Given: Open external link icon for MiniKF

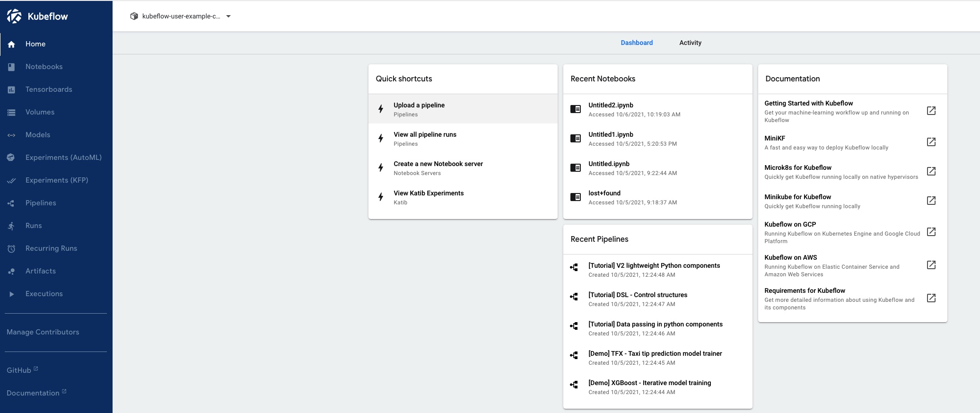Looking at the screenshot, I should pos(931,142).
